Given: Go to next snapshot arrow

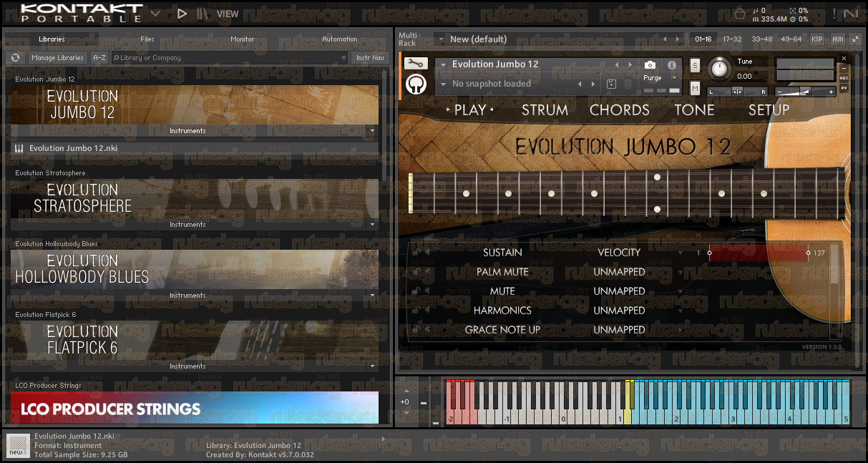Looking at the screenshot, I should coord(593,84).
